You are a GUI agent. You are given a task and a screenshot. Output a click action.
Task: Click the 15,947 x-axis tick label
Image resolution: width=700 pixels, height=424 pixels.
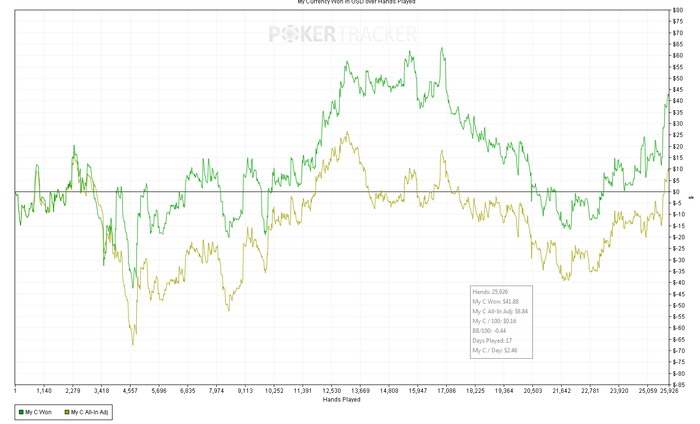click(x=417, y=391)
